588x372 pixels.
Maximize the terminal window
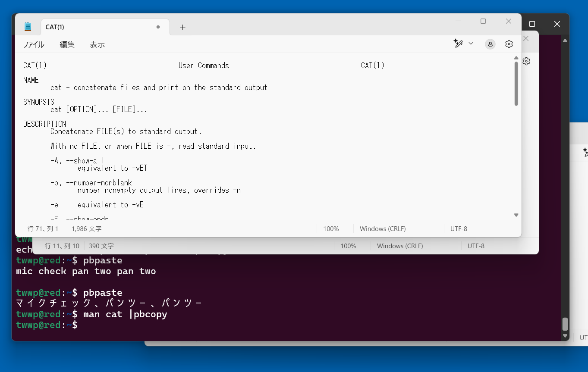532,24
